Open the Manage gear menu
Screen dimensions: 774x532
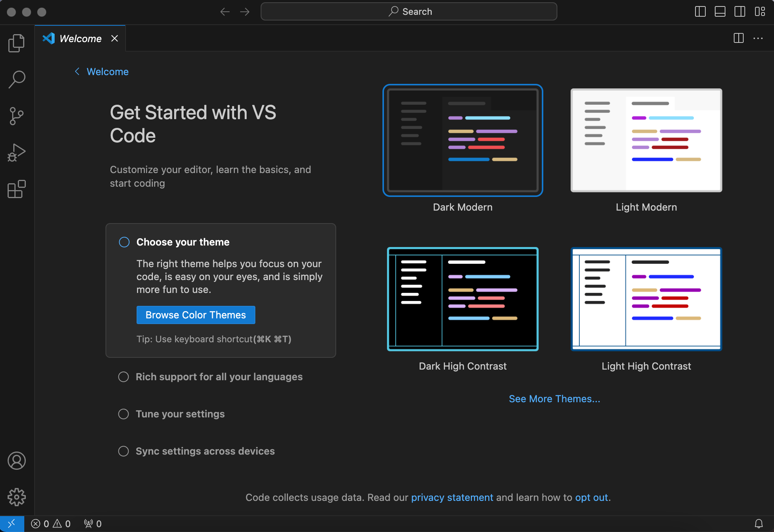point(16,497)
